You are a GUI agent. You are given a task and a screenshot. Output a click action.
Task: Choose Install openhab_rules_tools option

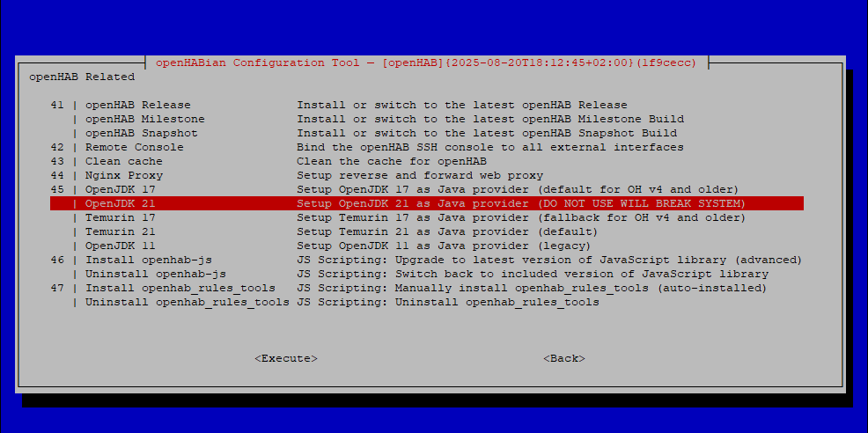[x=426, y=288]
